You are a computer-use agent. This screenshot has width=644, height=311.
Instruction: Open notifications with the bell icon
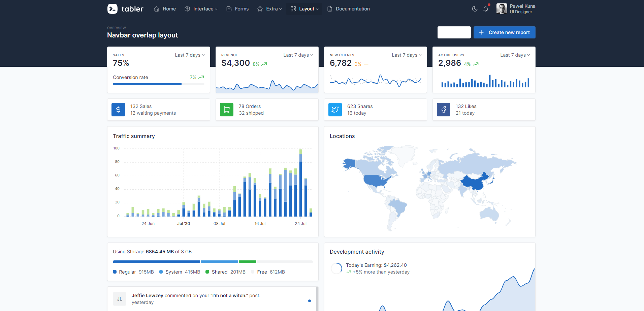click(486, 9)
